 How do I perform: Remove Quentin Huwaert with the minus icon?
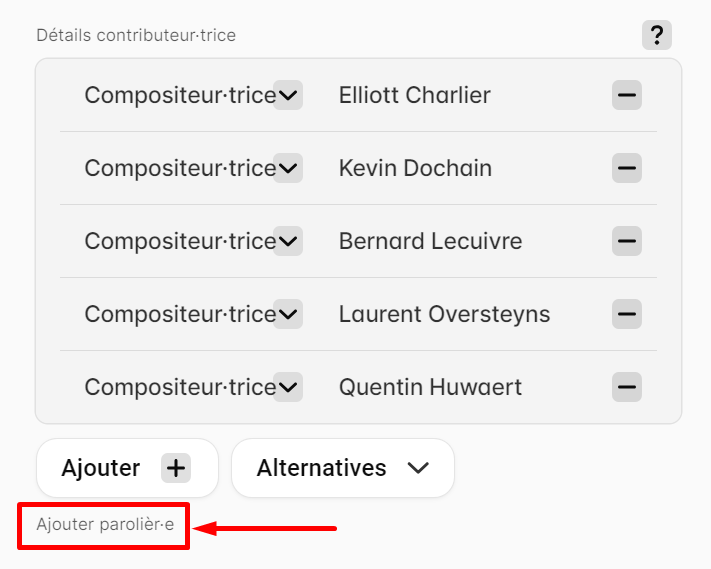click(627, 387)
